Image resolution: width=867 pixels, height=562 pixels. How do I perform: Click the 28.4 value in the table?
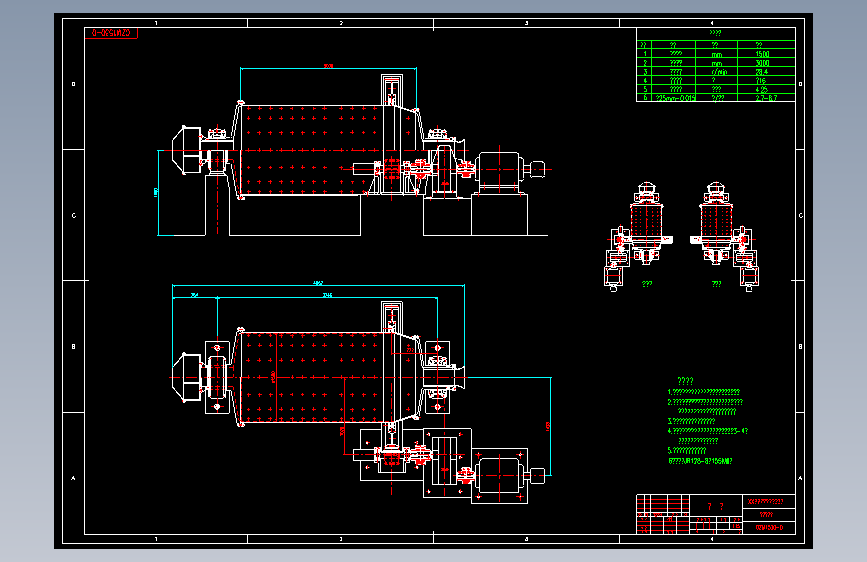coord(761,72)
